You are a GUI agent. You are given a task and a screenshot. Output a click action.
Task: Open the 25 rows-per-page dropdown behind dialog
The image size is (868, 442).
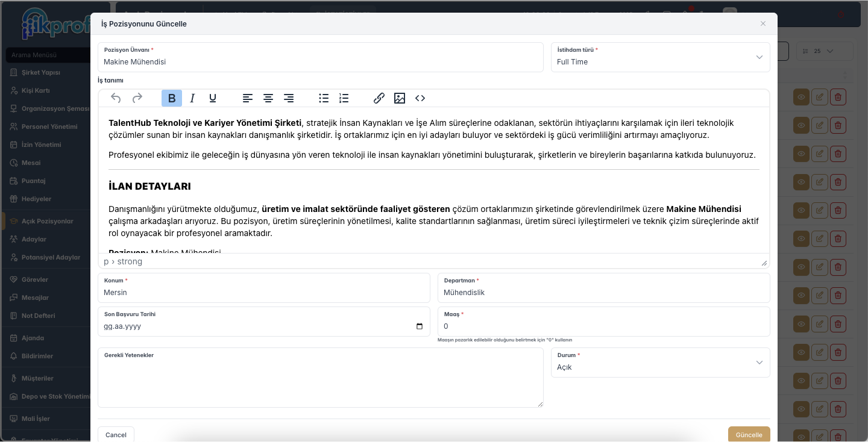[x=825, y=51]
